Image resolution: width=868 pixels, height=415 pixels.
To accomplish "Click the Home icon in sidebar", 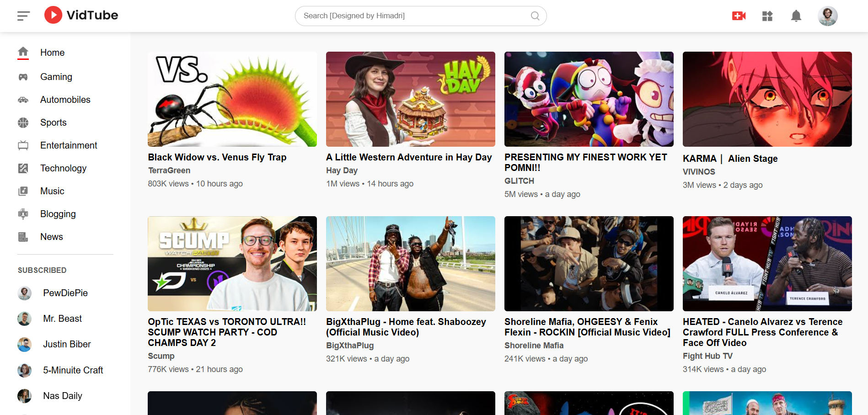I will (23, 52).
